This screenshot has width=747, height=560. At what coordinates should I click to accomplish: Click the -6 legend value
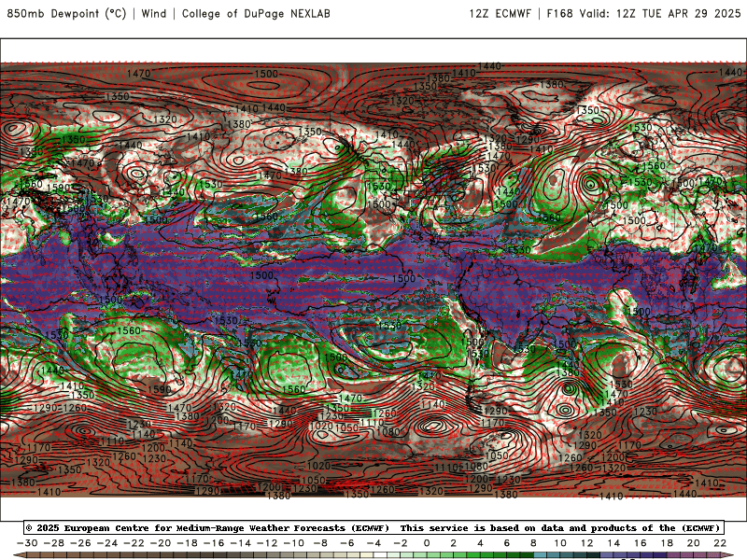click(x=346, y=543)
